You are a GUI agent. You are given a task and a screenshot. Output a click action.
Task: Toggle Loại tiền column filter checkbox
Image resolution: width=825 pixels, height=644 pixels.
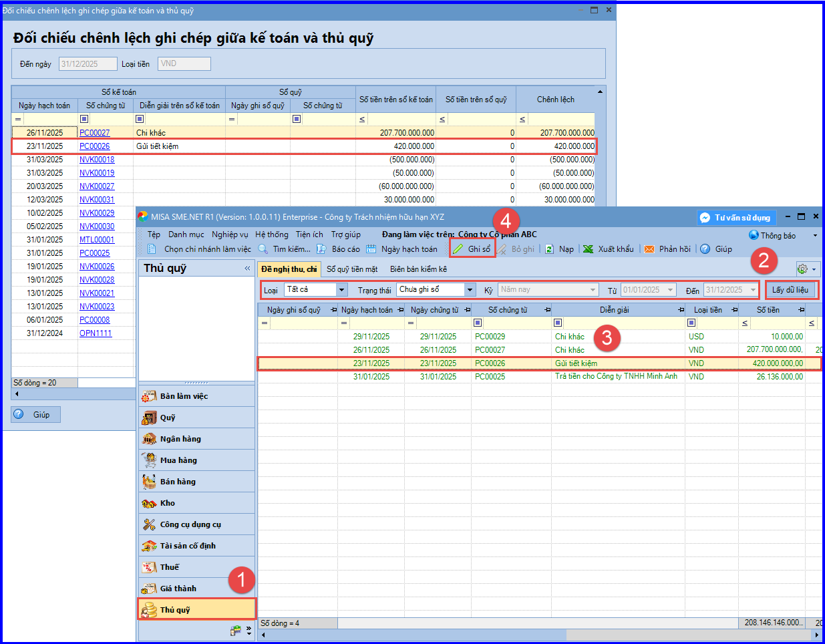(691, 323)
